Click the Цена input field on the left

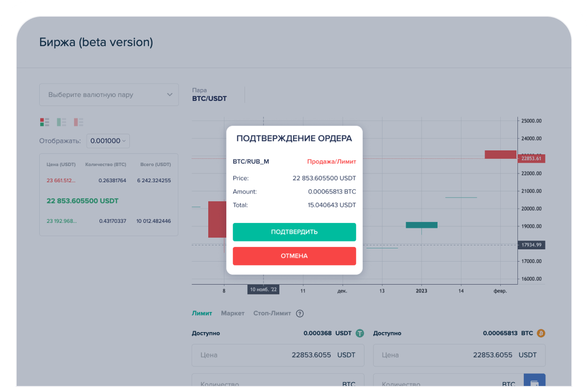pos(278,355)
